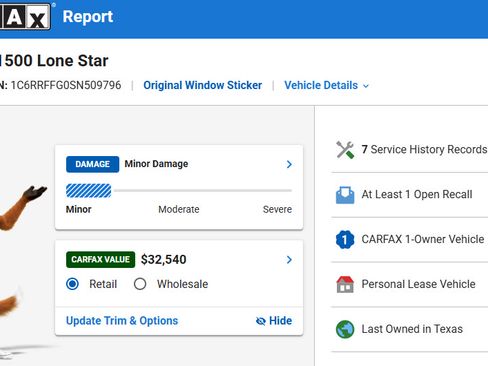Select the Retail radio button

pos(72,284)
